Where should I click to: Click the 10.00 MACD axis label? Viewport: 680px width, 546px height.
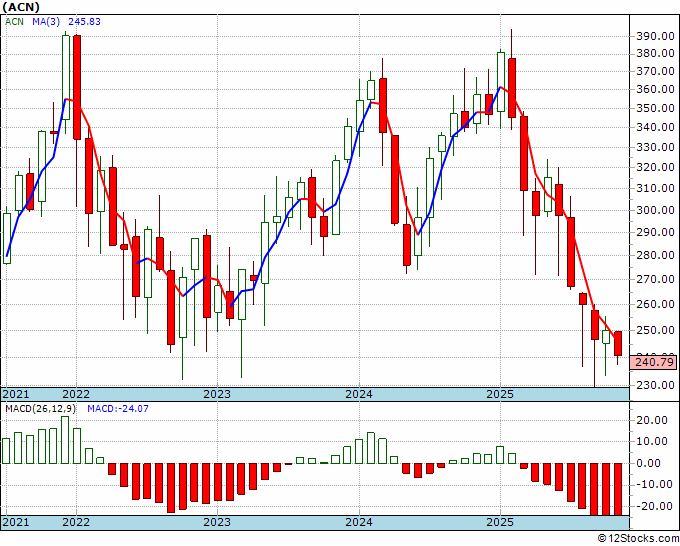coord(652,441)
